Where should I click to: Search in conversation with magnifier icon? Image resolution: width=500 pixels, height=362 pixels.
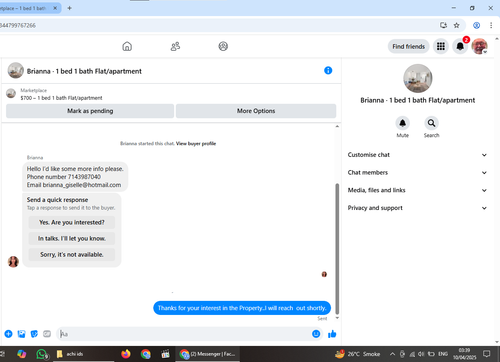coord(431,123)
